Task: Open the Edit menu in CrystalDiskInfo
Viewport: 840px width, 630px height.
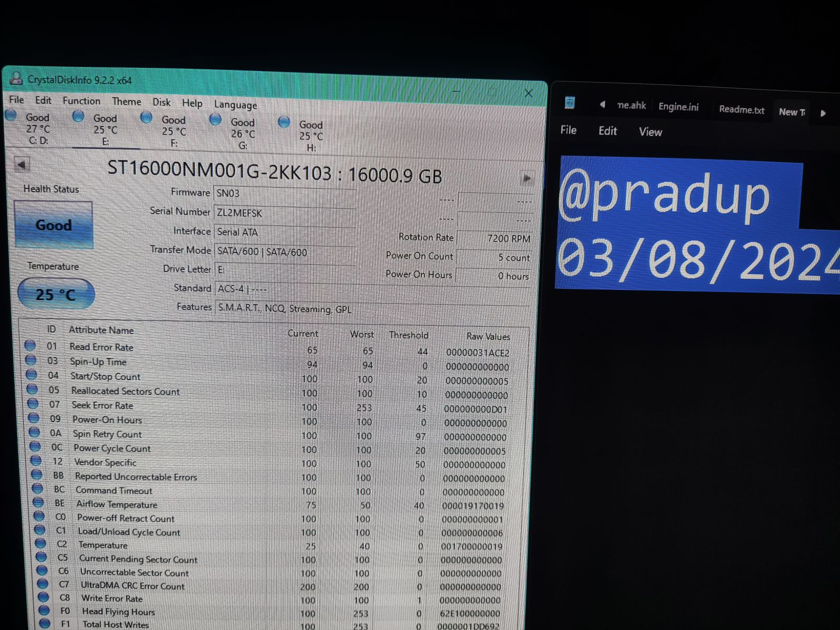Action: [x=43, y=100]
